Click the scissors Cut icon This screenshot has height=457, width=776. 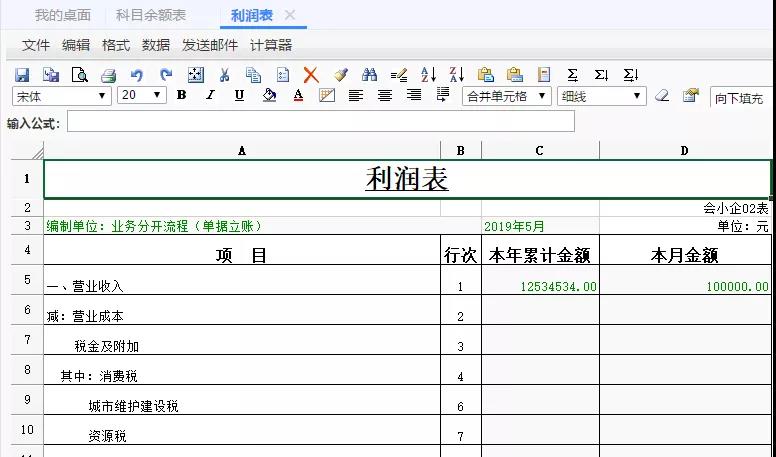[224, 75]
